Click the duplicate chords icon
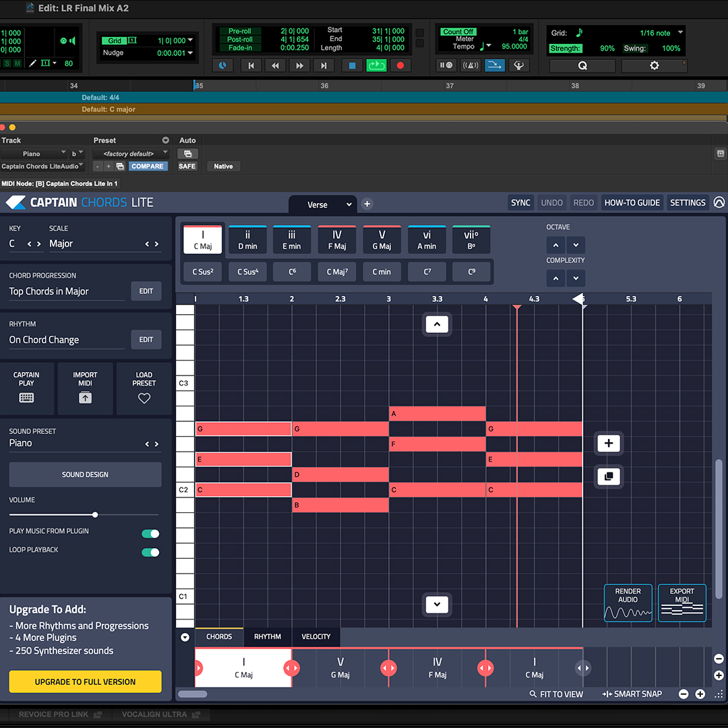728x728 pixels. (x=608, y=477)
